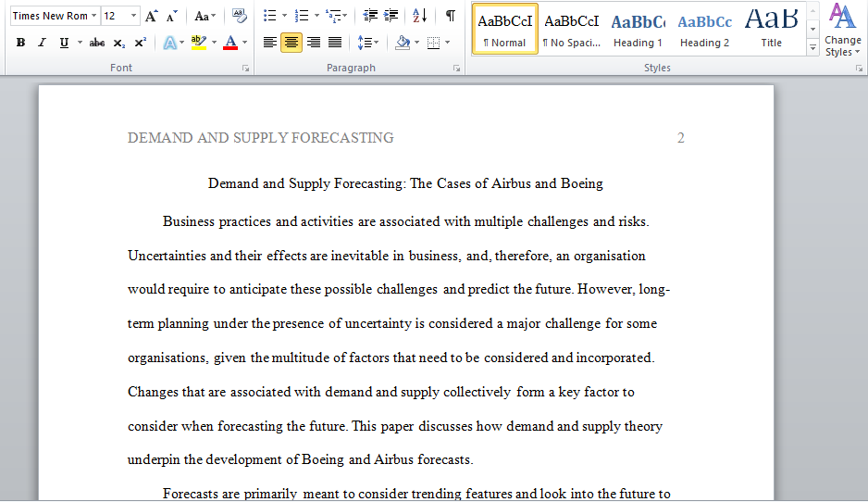Apply the Title style
The image size is (868, 502).
771,30
